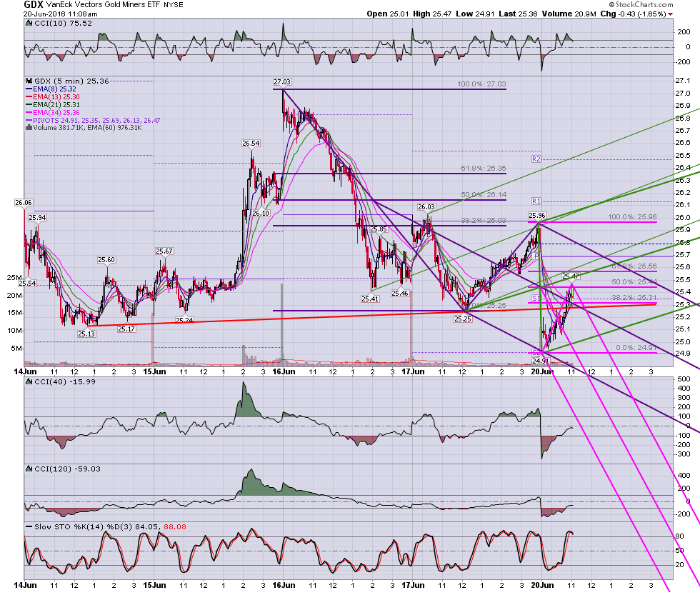This screenshot has width=700, height=595.
Task: Click the 25.13 low price label
Action: click(86, 334)
